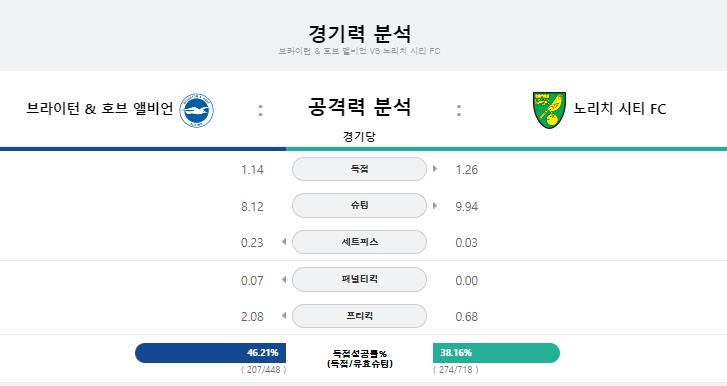Click the blue 46.21% success rate bar
Viewport: 727px width, 386px height.
click(x=210, y=353)
